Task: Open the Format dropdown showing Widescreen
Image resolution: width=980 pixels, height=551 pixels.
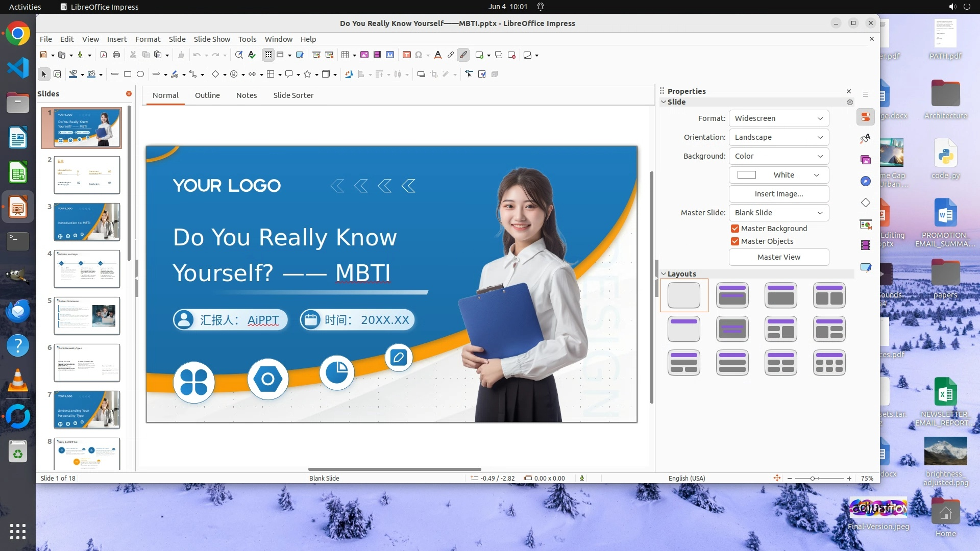Action: click(778, 118)
